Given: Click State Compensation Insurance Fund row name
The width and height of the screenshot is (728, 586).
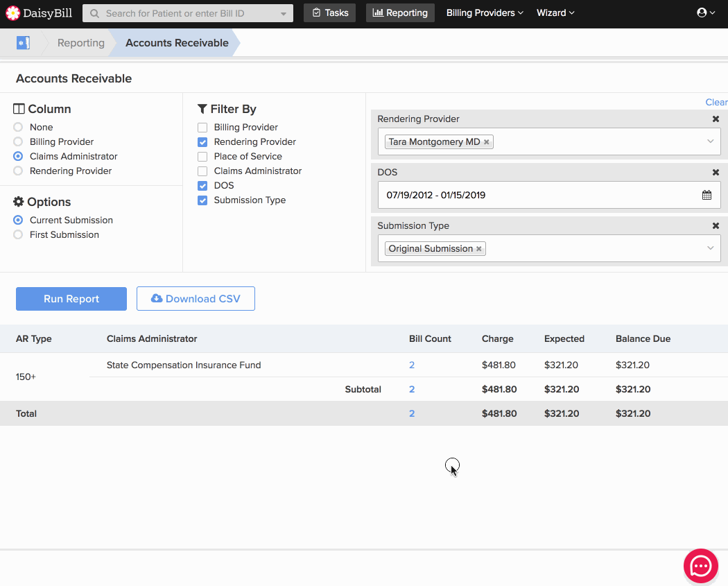Looking at the screenshot, I should click(184, 365).
